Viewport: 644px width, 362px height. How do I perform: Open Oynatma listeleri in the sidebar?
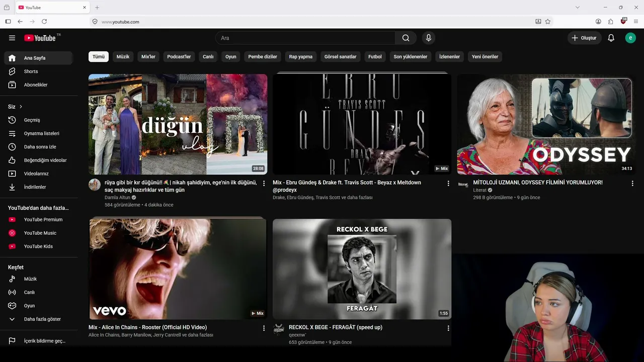39,134
